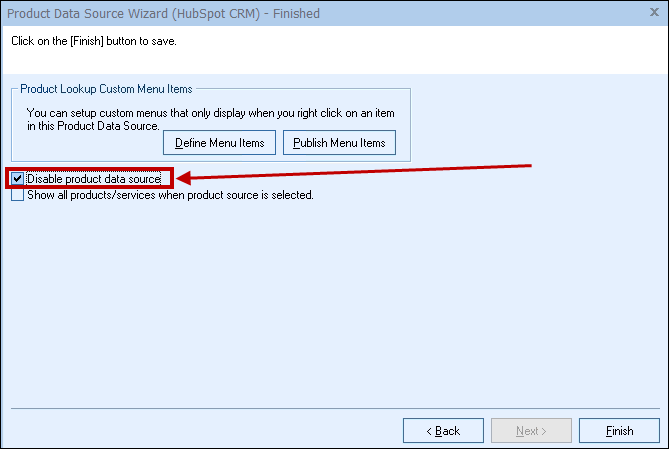Click Finish to save the wizard

tap(619, 431)
